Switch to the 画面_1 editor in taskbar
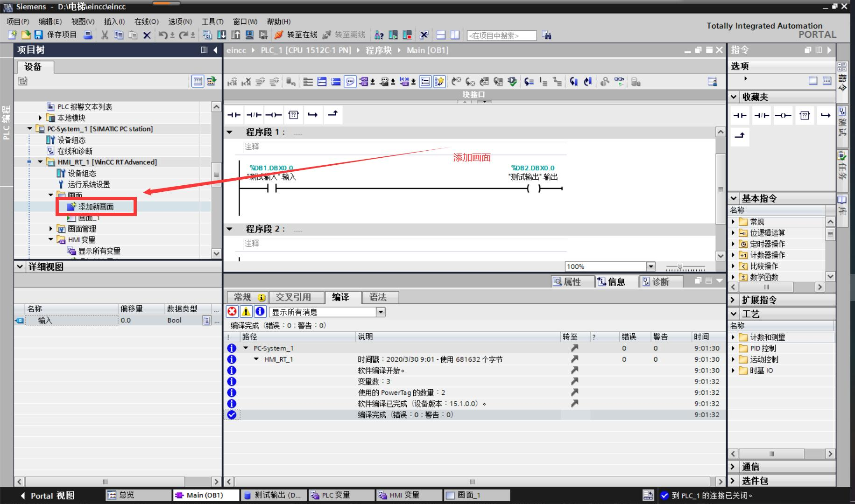Image resolution: width=855 pixels, height=504 pixels. click(x=476, y=495)
